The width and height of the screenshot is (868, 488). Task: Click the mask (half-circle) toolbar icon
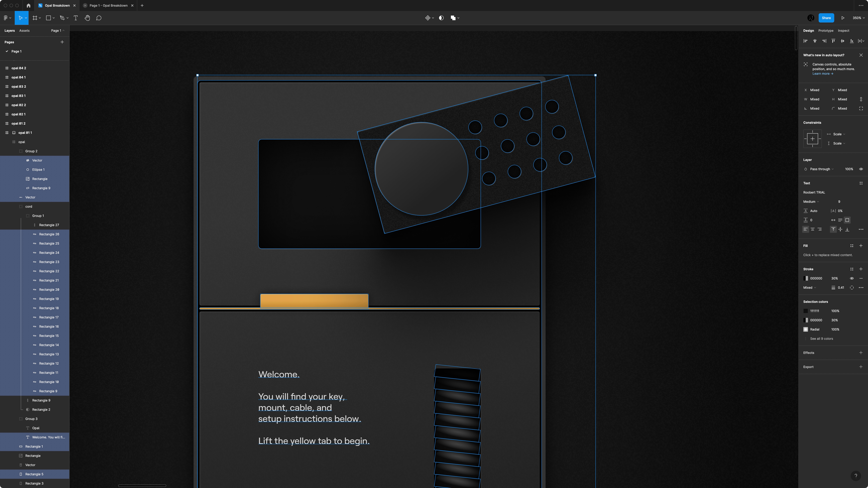click(441, 18)
